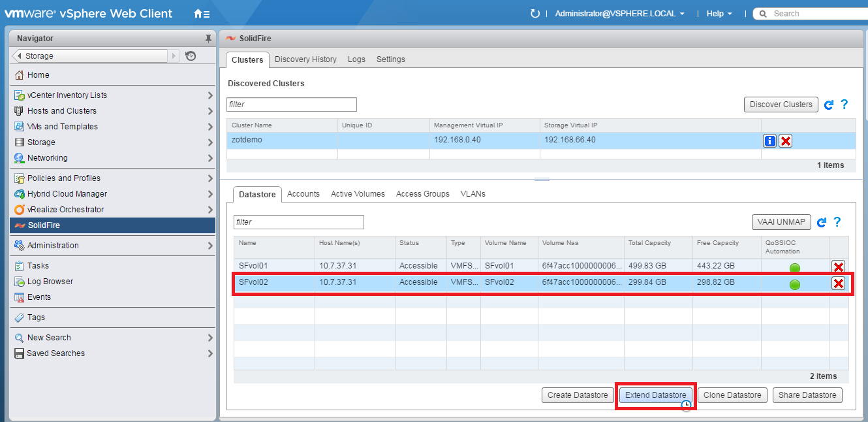Click the Events icon

(x=20, y=297)
